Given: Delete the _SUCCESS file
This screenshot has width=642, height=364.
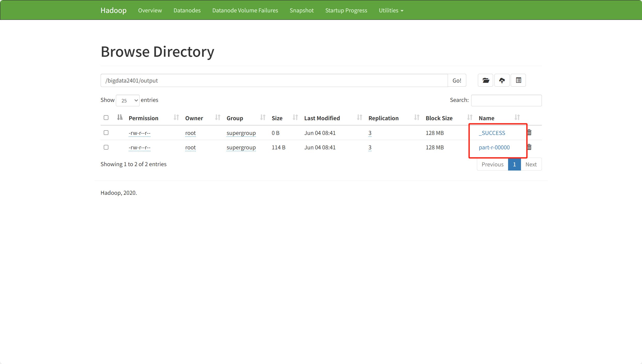Looking at the screenshot, I should [529, 132].
